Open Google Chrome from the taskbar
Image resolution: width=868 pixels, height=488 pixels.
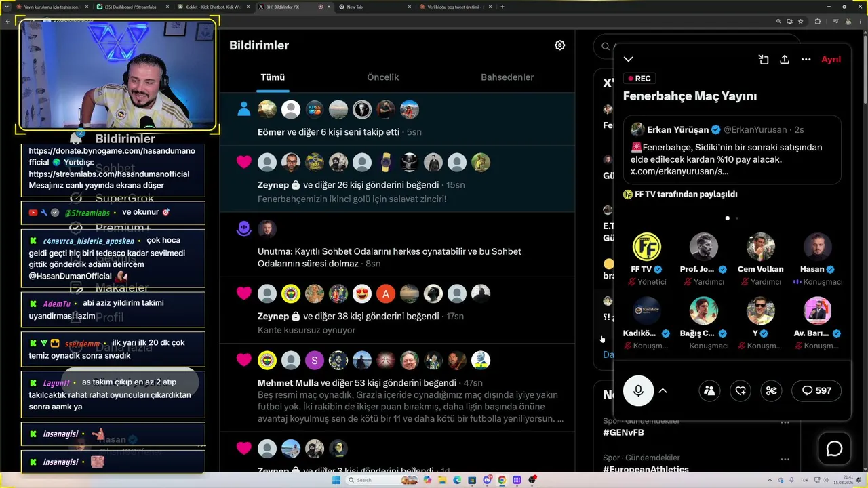click(x=502, y=480)
